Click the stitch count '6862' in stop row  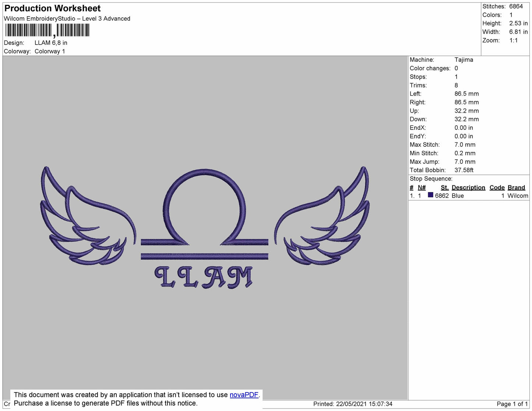pyautogui.click(x=442, y=196)
